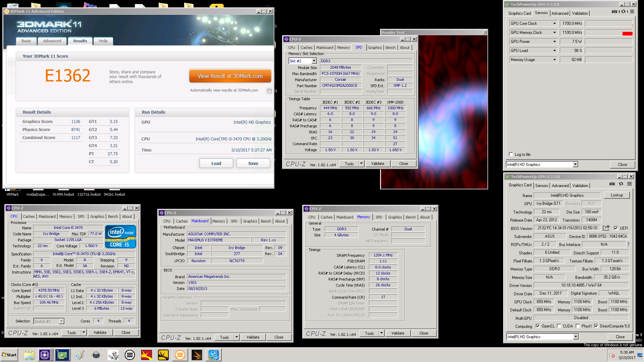
Task: Click the CPU Name field Intel Core i5 3470
Action: click(x=68, y=228)
